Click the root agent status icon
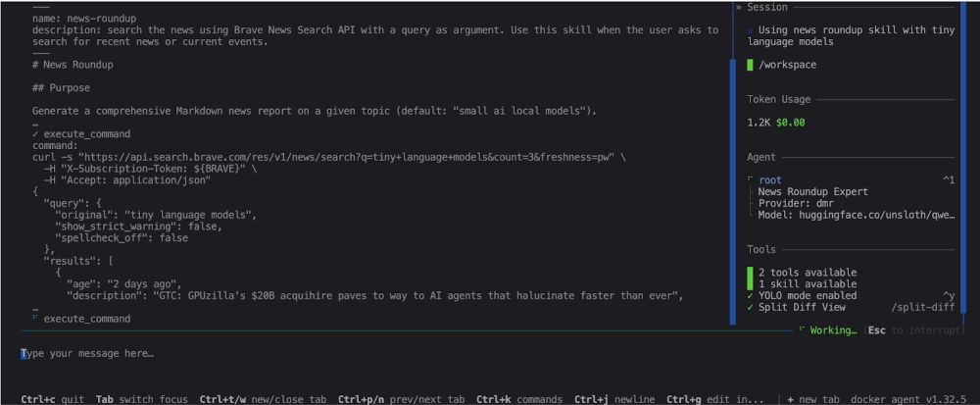980x405 pixels. [750, 179]
